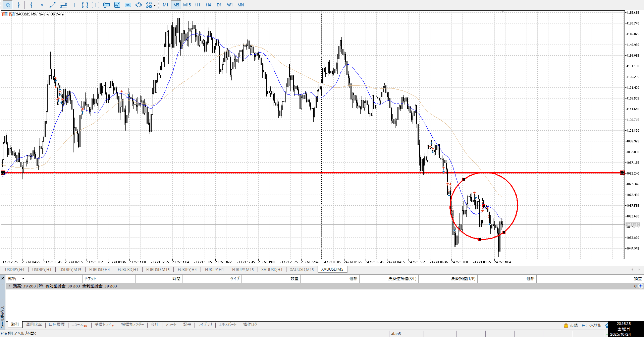Screen dimensions: 644x337
Task: Open the one-click trading panel icon
Action: [x=128, y=5]
